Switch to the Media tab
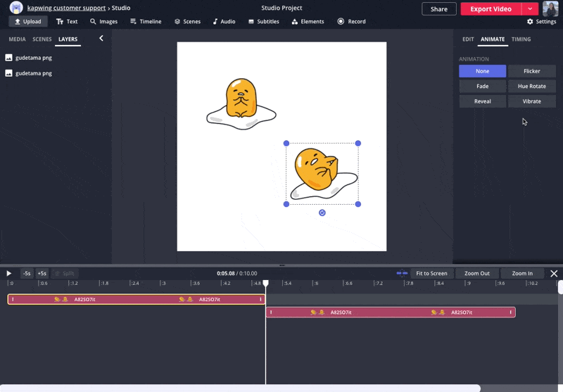This screenshot has width=563, height=392. [x=17, y=39]
